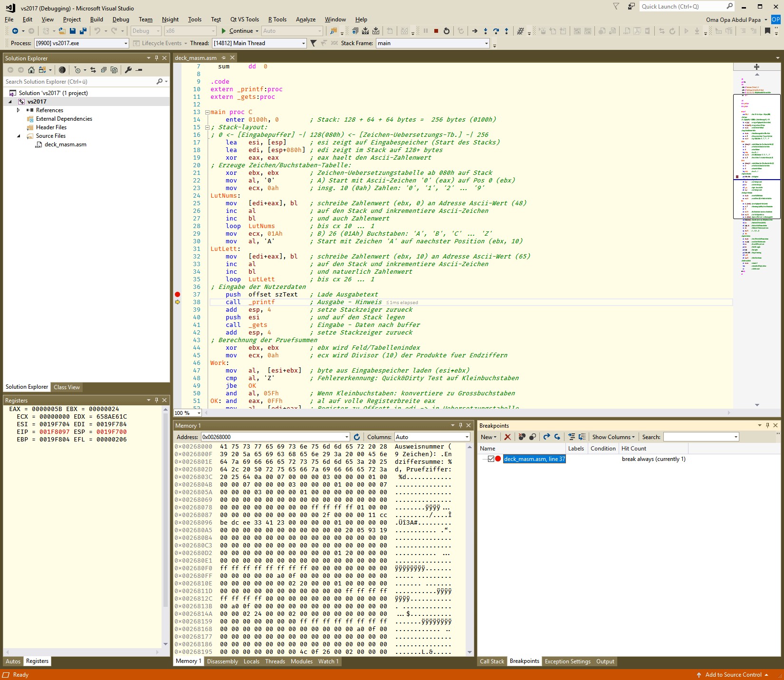Pin the Solution Explorer auto-hide pushpin

[156, 58]
